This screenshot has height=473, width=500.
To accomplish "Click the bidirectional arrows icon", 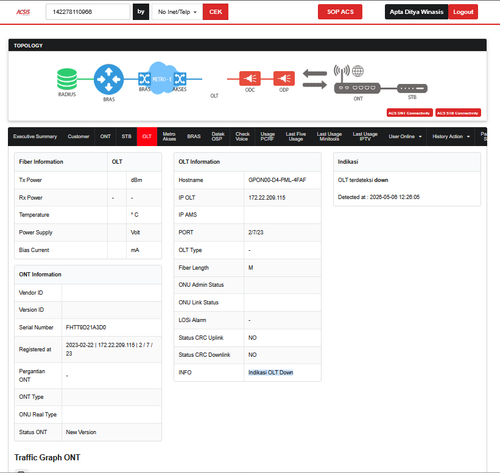I will (315, 79).
